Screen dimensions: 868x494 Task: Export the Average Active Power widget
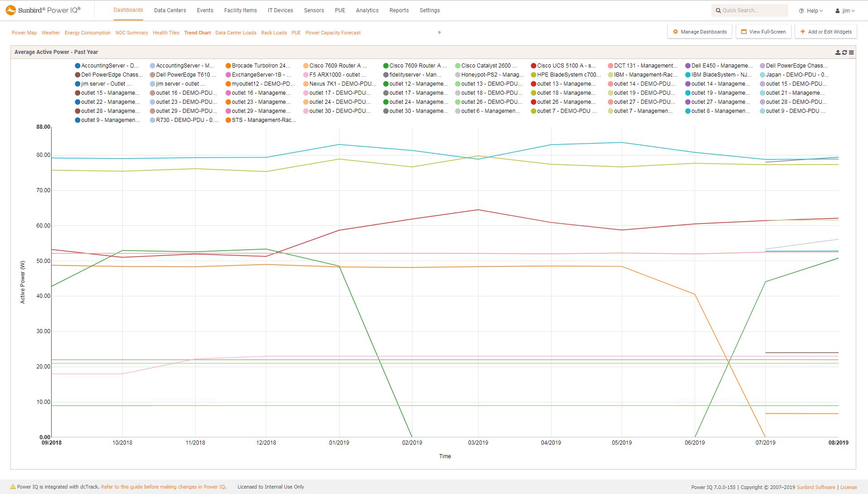click(x=838, y=52)
